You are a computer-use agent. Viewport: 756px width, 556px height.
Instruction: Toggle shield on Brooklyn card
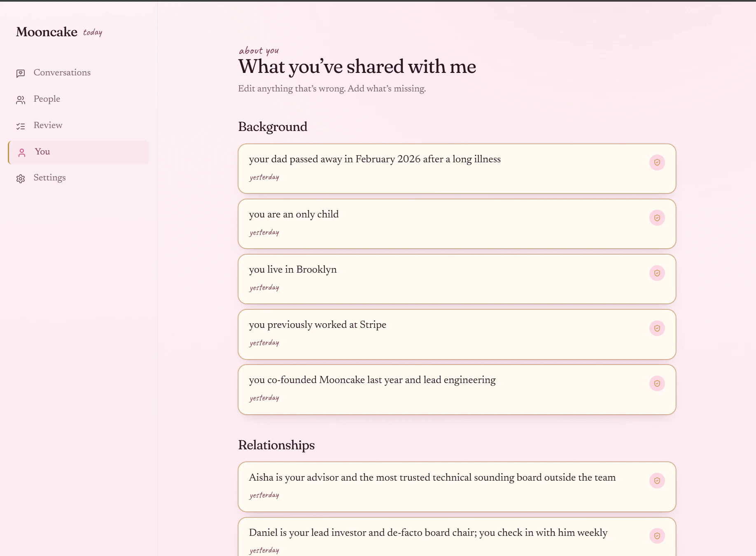click(x=657, y=273)
